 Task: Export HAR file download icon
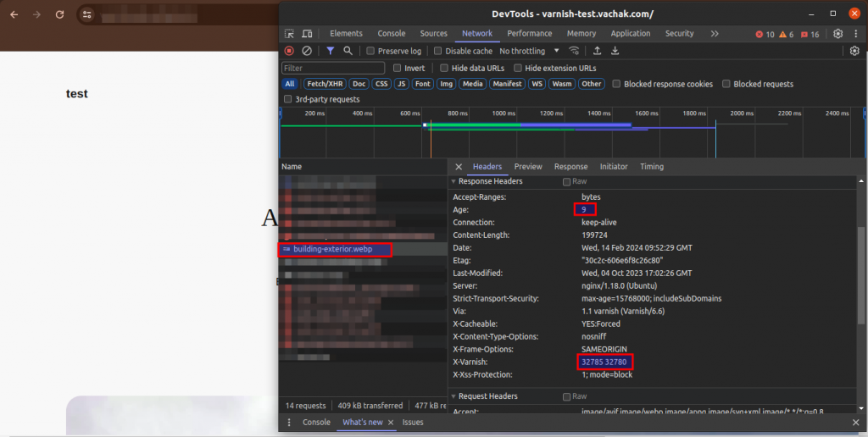point(615,51)
